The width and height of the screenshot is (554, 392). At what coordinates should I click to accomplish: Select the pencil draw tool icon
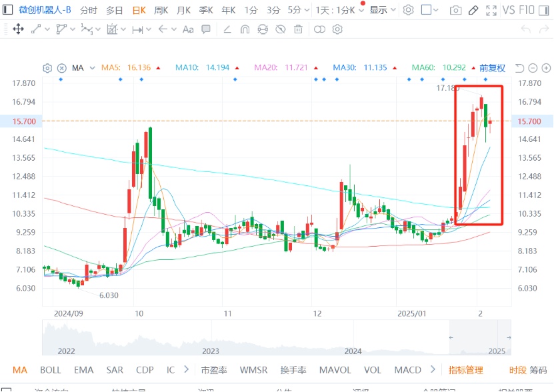point(473,10)
